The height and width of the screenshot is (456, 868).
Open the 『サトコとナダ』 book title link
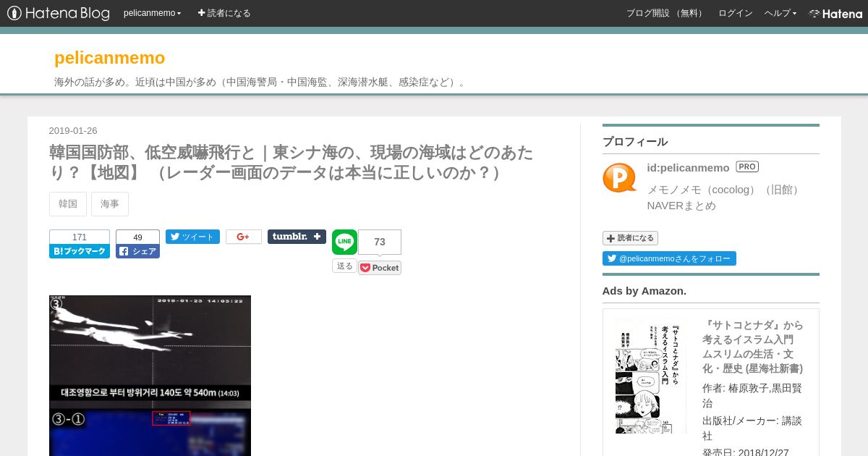point(752,347)
